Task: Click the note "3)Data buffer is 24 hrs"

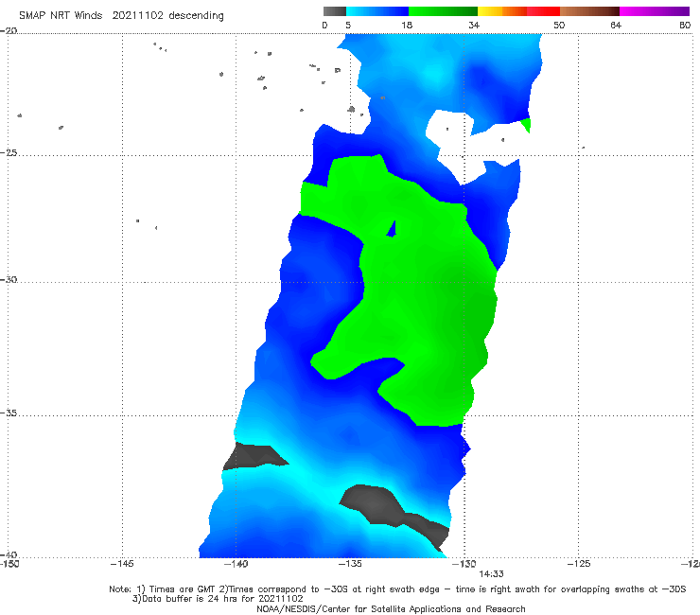Action: (x=218, y=599)
